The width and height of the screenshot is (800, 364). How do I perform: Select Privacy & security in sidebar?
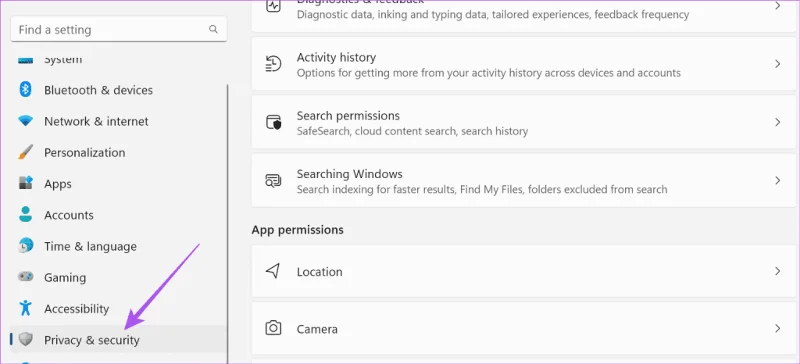tap(118, 339)
